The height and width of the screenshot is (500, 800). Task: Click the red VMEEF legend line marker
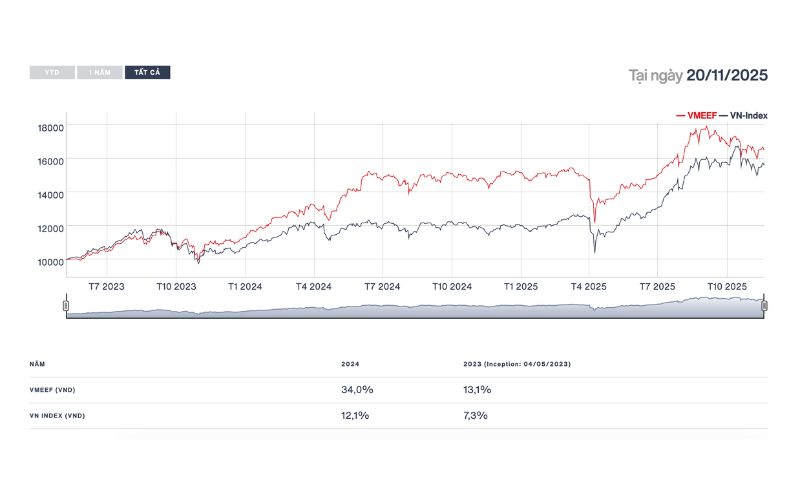click(681, 116)
